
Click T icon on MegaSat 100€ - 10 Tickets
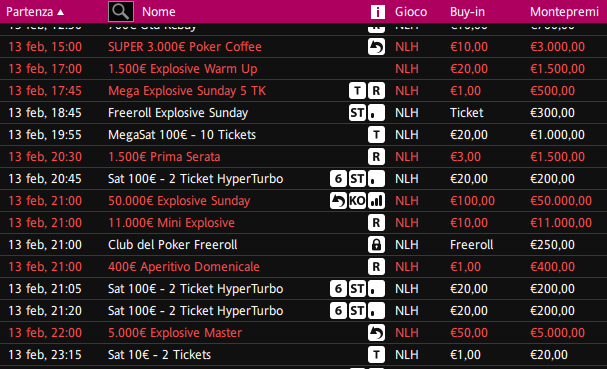coord(376,135)
